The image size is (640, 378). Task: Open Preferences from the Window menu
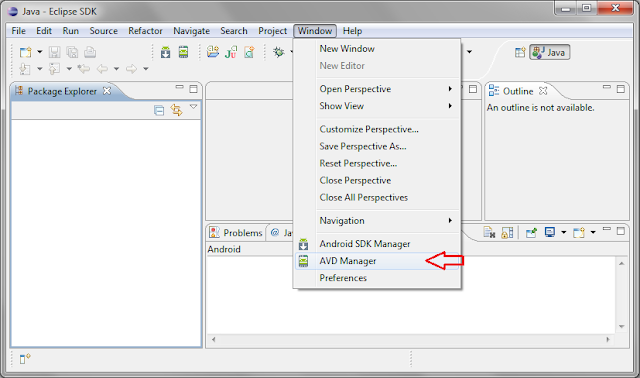tap(377, 278)
